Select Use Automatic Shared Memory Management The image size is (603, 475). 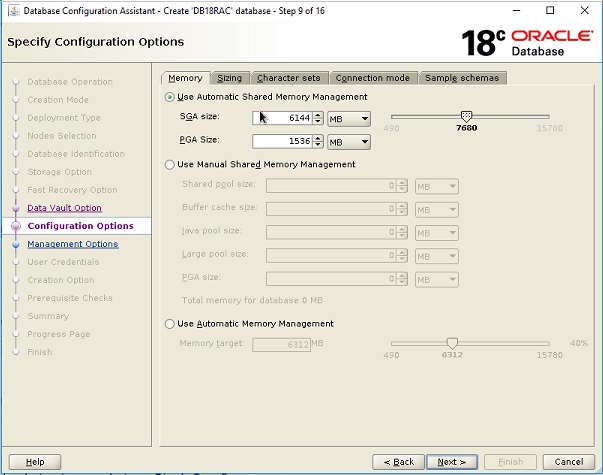click(170, 97)
